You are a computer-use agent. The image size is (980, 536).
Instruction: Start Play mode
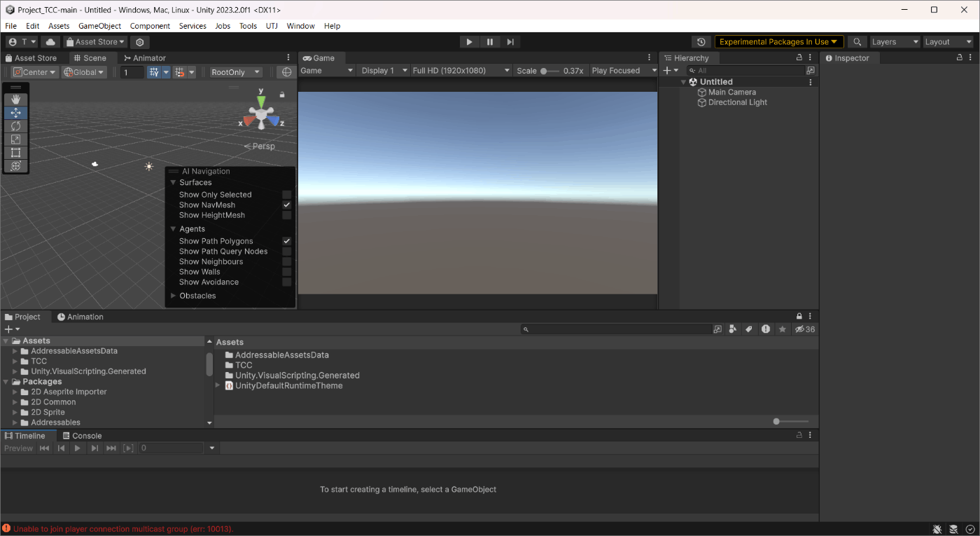pyautogui.click(x=469, y=42)
